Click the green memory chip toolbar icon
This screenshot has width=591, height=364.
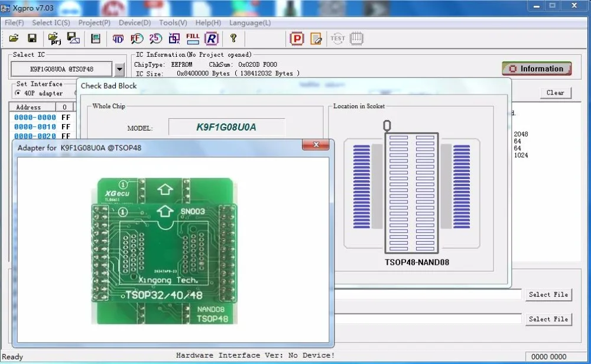[96, 38]
